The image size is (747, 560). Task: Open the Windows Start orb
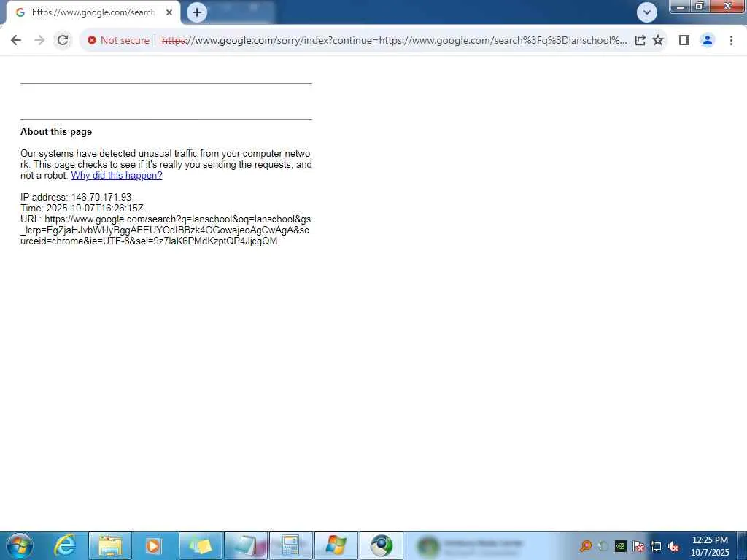click(20, 545)
